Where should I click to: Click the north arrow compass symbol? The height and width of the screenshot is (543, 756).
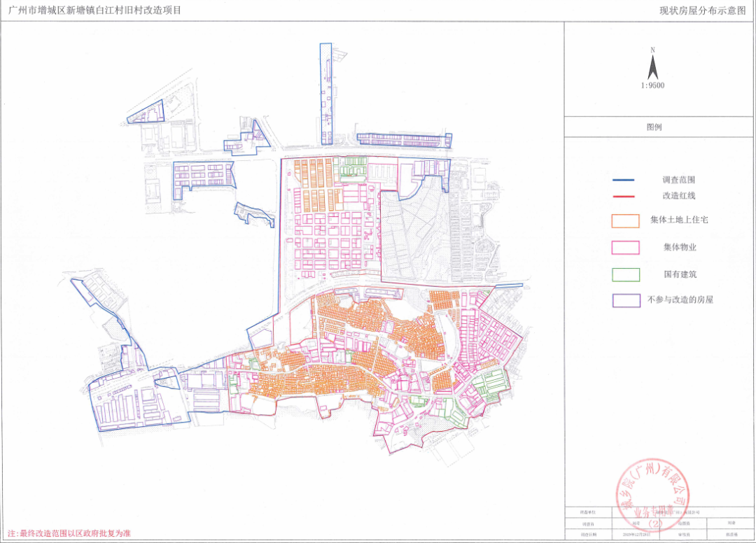tap(653, 67)
